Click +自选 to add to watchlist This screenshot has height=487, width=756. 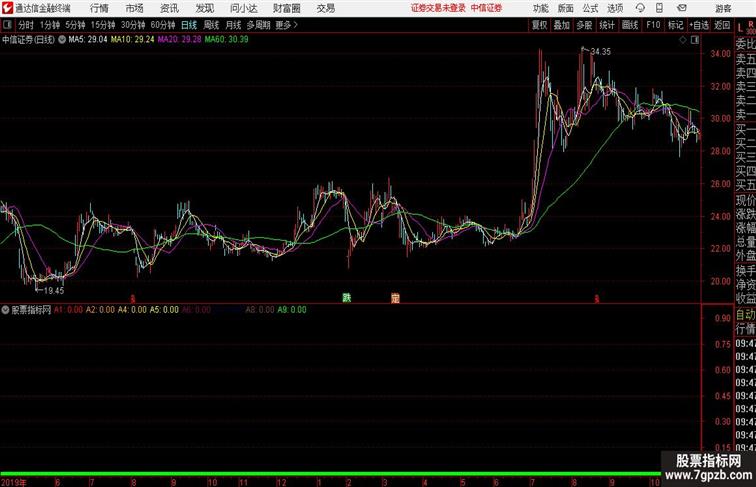click(699, 25)
